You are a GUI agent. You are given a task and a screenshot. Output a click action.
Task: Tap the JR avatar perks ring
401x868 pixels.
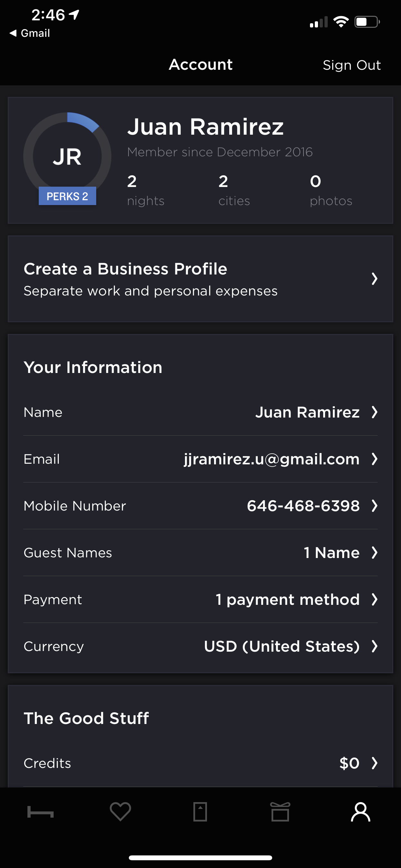pyautogui.click(x=67, y=157)
